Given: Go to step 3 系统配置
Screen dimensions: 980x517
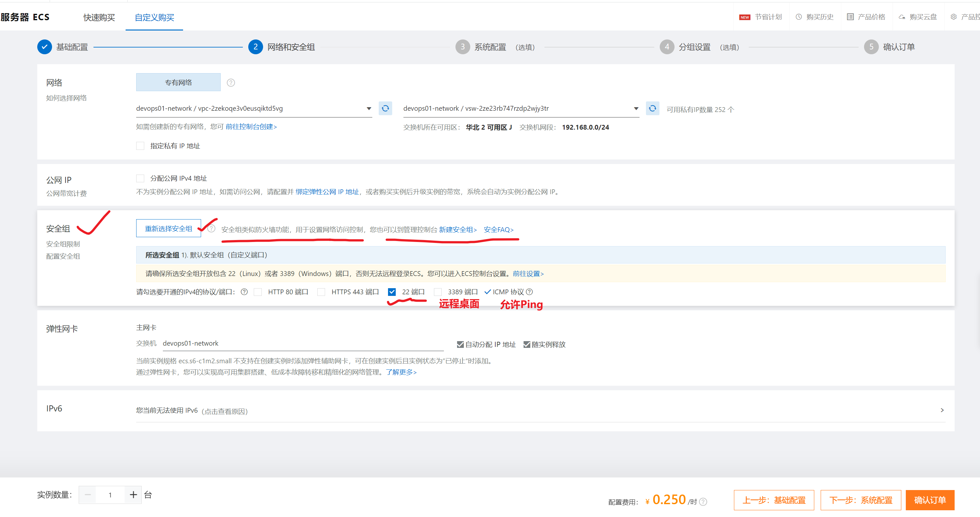Looking at the screenshot, I should click(490, 47).
